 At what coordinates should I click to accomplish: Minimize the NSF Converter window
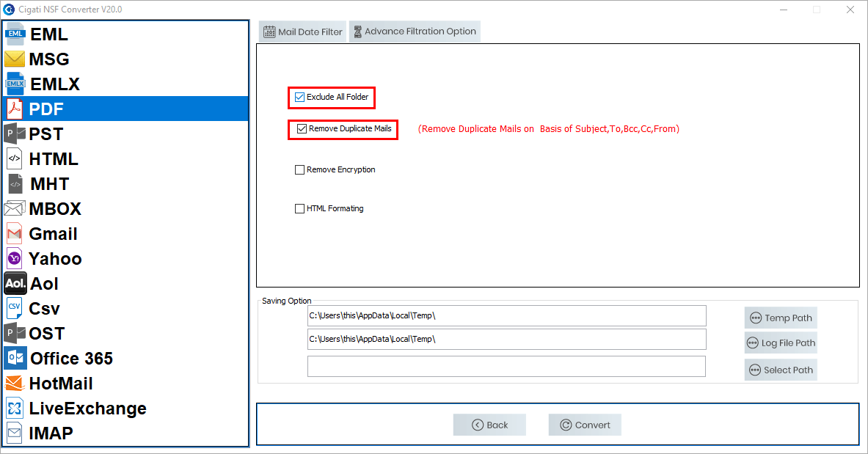click(784, 10)
